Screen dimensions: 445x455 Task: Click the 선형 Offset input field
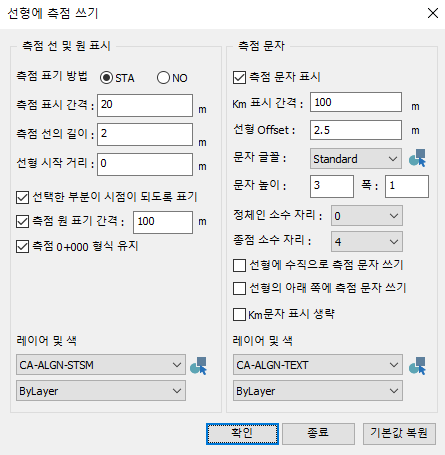356,130
